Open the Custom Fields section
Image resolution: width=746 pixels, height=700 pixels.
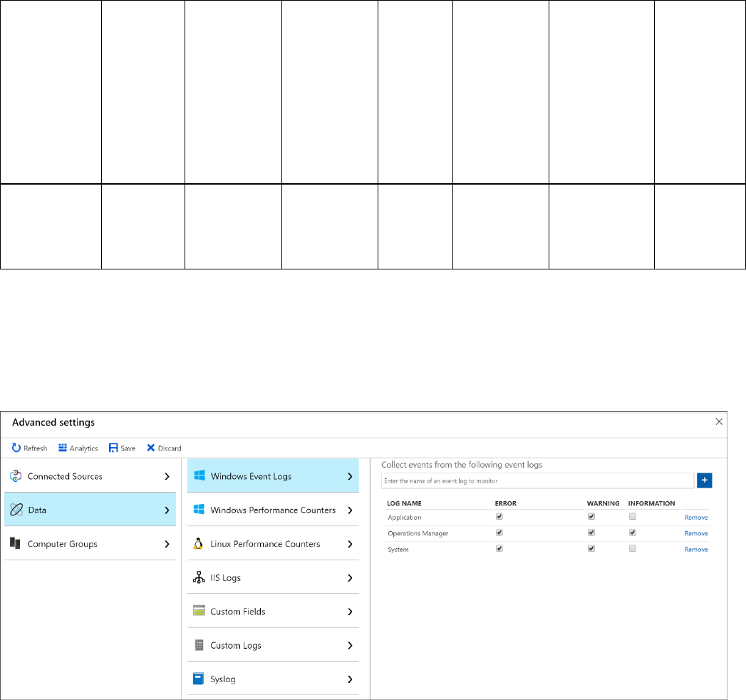tap(273, 611)
